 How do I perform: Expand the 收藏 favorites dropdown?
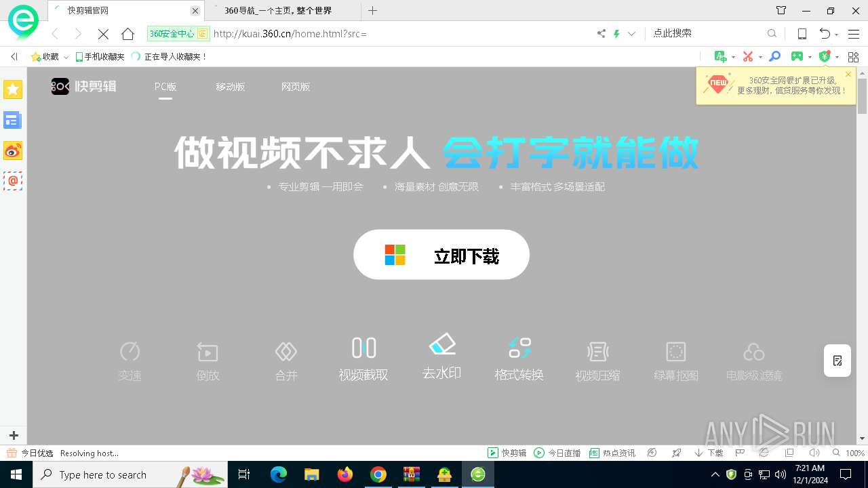point(66,58)
